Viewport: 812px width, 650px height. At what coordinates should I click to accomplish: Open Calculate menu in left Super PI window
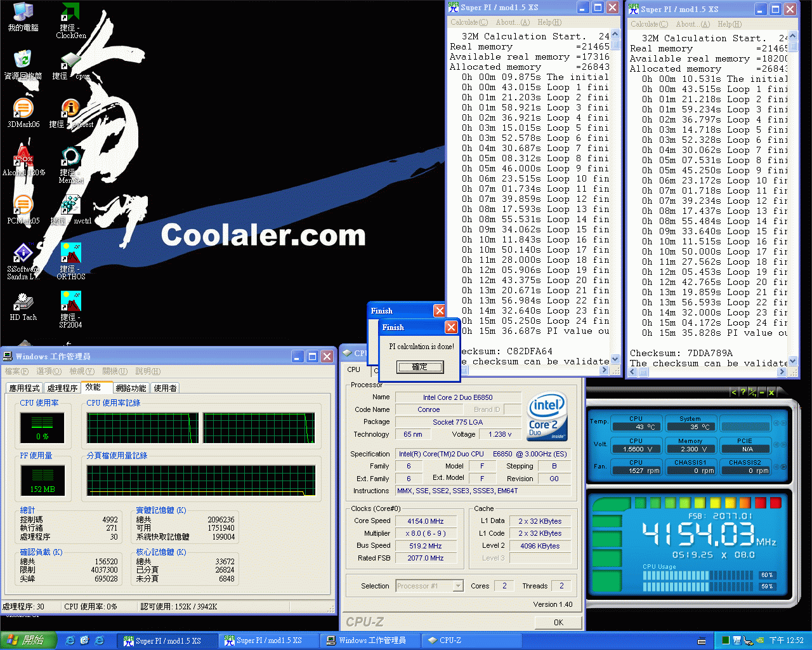[x=469, y=22]
